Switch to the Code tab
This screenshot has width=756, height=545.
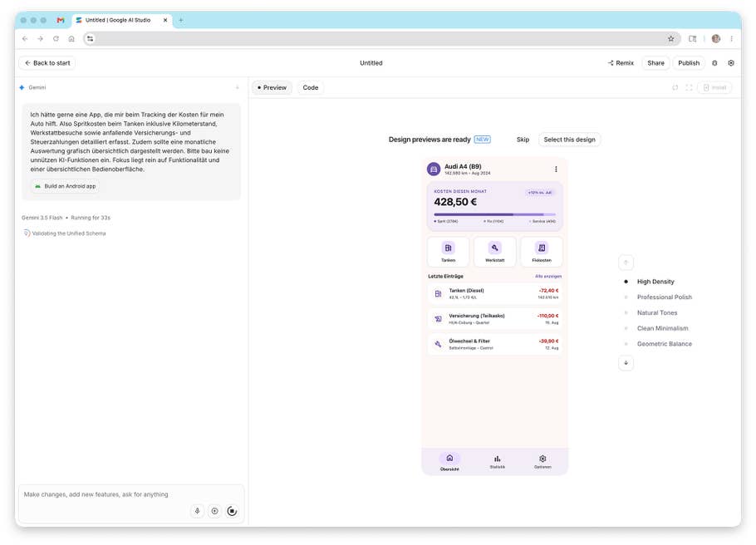pos(311,87)
